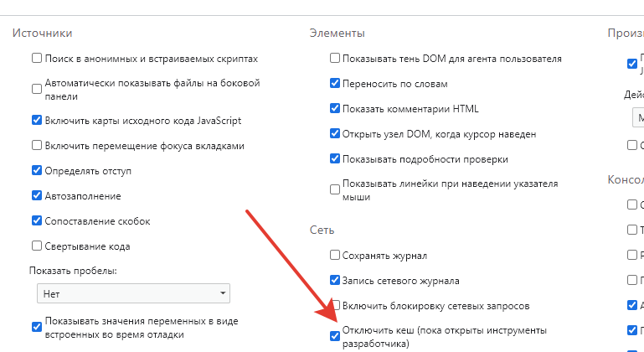Open the "Показать пробелы" dropdown
644x352 pixels.
coord(134,294)
